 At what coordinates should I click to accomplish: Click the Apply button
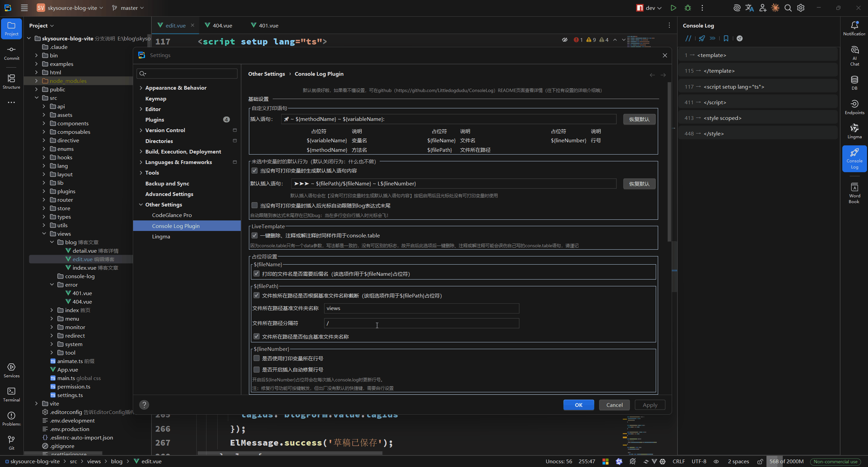pos(650,405)
